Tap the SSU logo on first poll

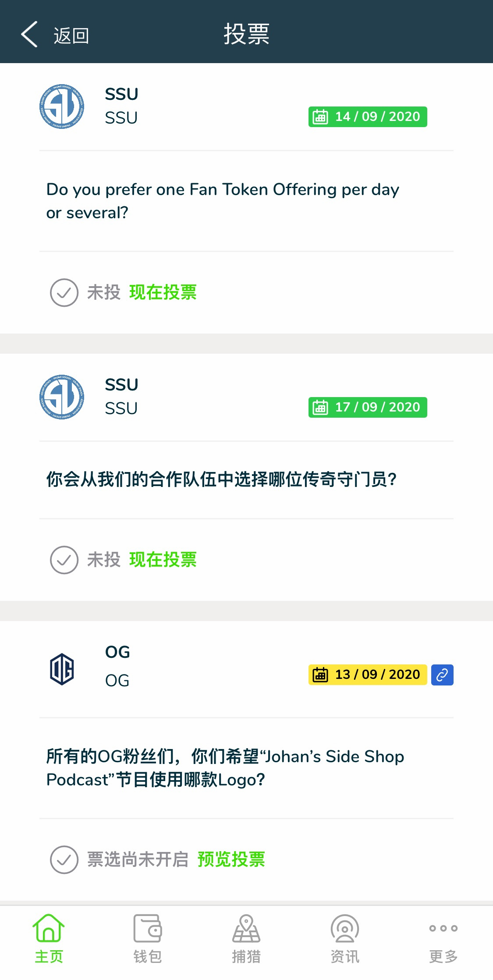coord(62,107)
